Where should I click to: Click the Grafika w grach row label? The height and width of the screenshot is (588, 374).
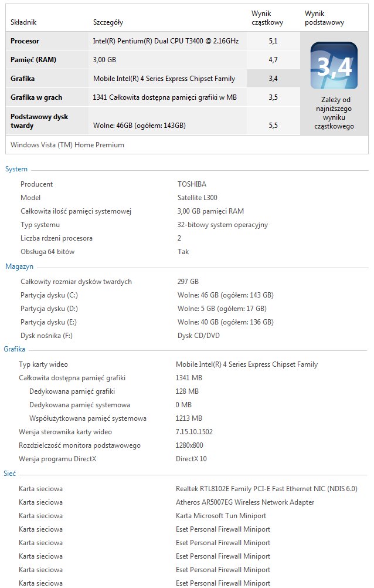click(36, 97)
